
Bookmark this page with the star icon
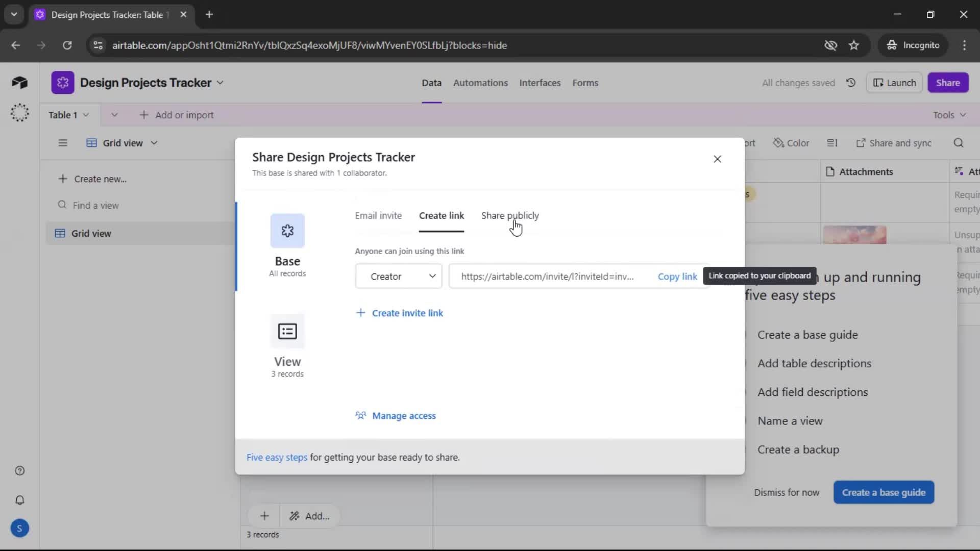tap(854, 45)
